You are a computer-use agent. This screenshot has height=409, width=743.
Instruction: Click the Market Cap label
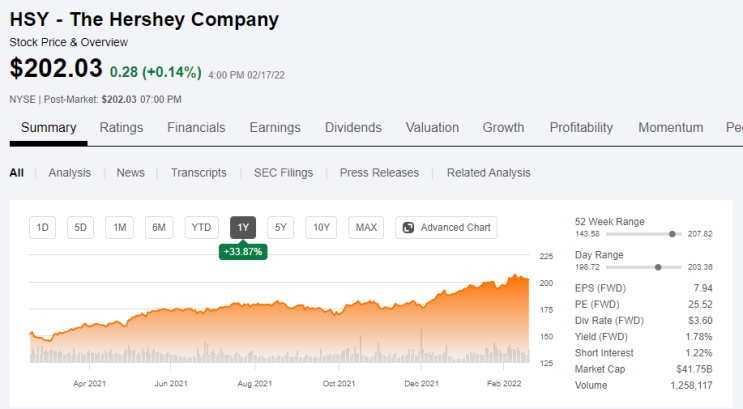600,369
